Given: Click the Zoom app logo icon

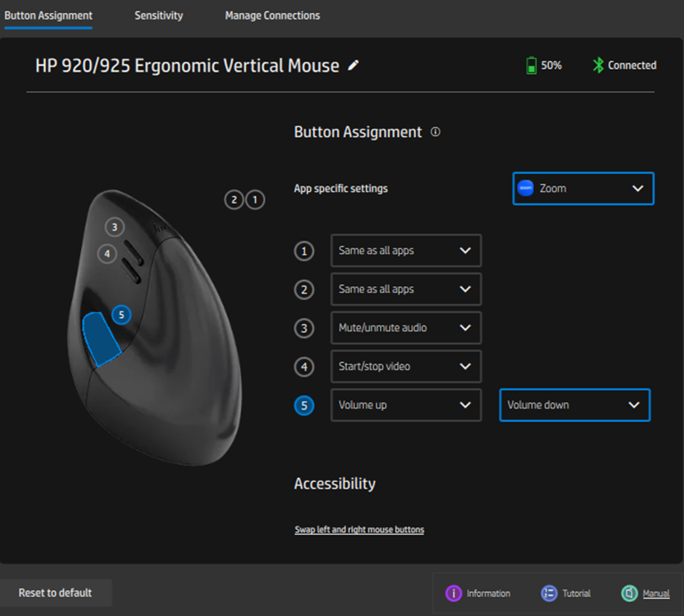Looking at the screenshot, I should tap(525, 188).
